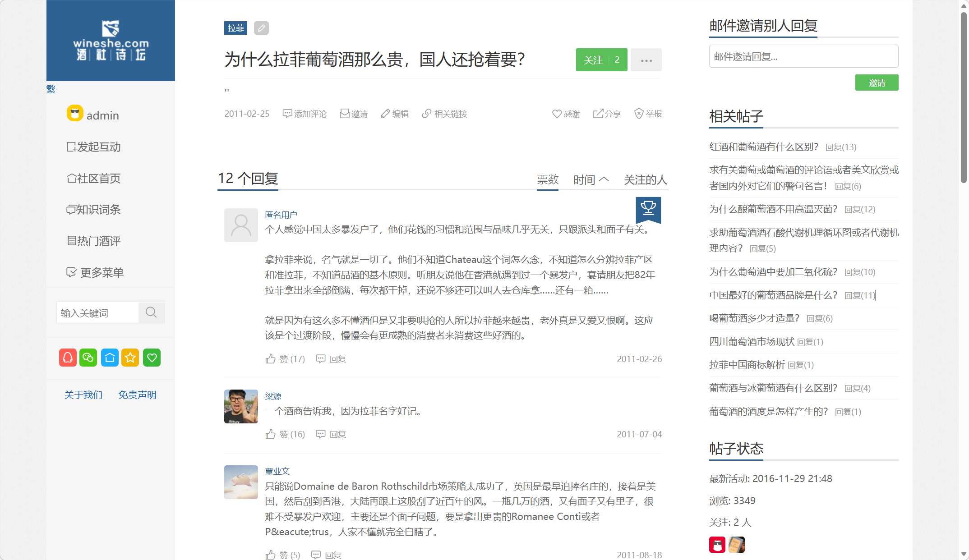Click the yellow star favorite icon
The width and height of the screenshot is (969, 560).
[x=130, y=358]
